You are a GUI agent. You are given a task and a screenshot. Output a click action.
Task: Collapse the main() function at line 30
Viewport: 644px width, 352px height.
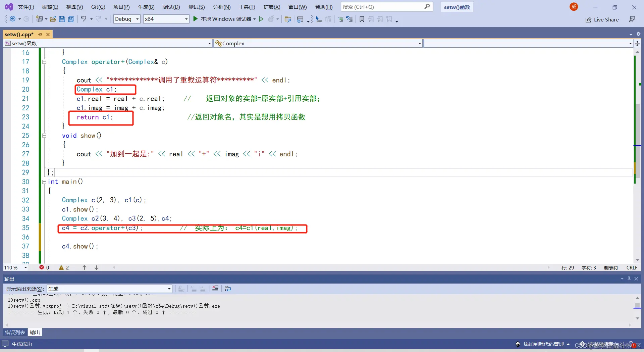(44, 182)
